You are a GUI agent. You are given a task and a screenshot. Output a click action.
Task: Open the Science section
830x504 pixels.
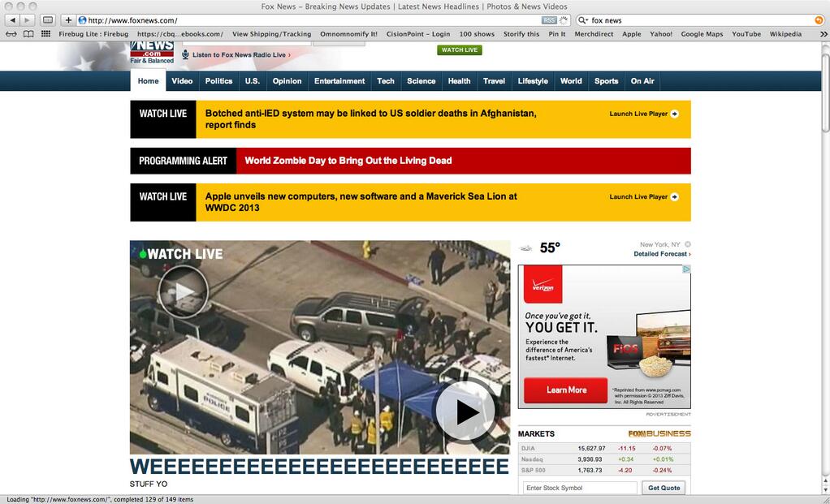tap(421, 81)
